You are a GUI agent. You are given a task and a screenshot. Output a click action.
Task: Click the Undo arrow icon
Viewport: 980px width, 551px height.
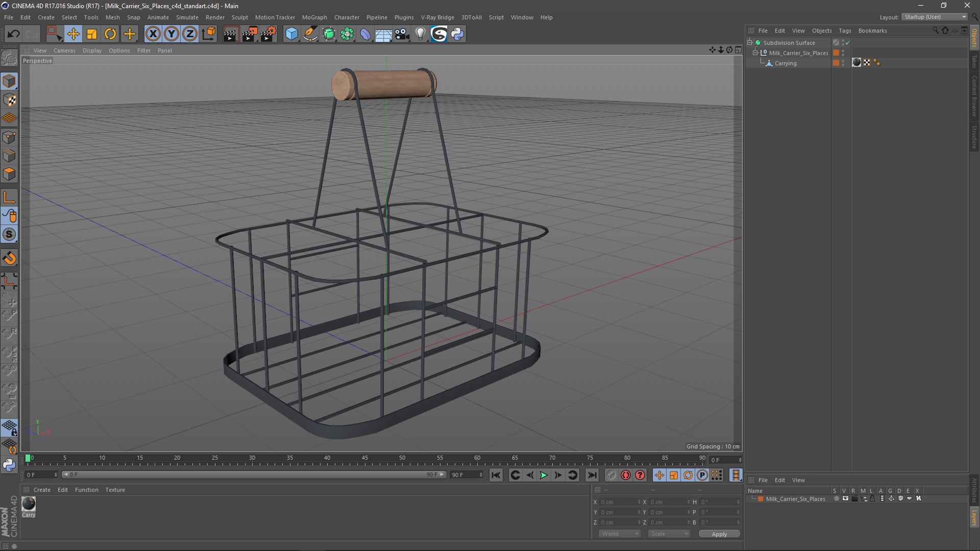tap(13, 34)
